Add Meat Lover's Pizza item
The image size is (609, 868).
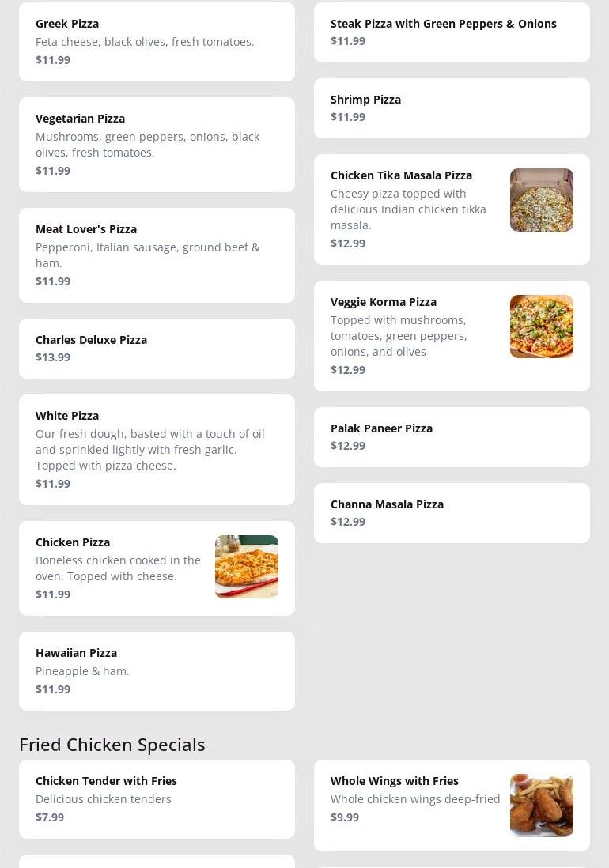(157, 255)
